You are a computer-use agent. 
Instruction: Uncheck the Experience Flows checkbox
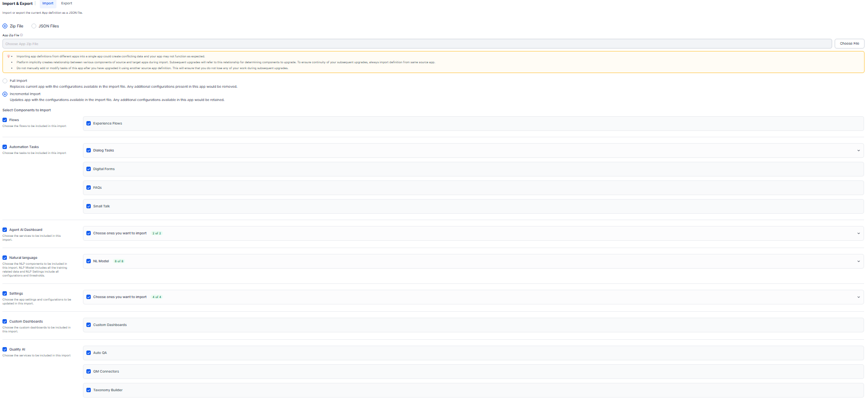tap(89, 124)
